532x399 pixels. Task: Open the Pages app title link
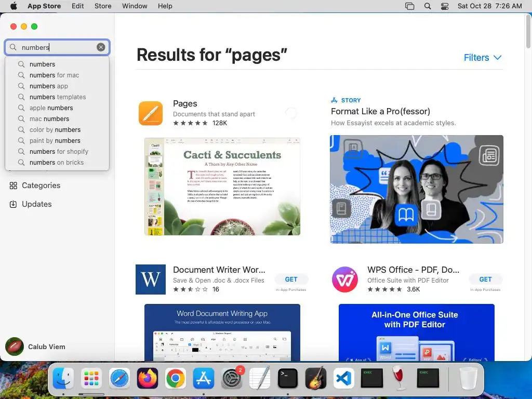point(185,103)
